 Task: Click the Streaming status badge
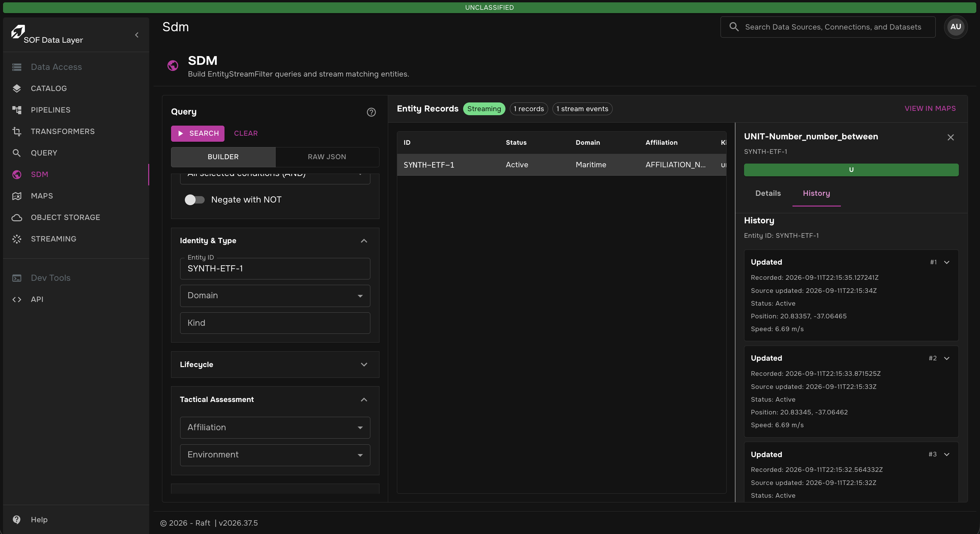484,109
